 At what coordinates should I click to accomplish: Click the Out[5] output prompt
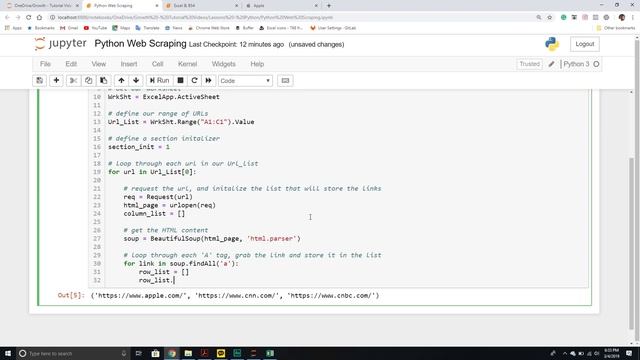[71, 296]
